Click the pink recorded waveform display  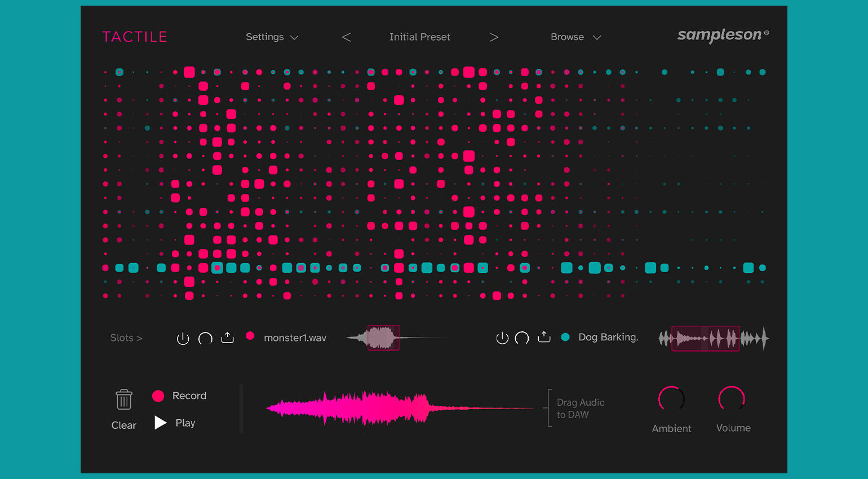[x=399, y=408]
